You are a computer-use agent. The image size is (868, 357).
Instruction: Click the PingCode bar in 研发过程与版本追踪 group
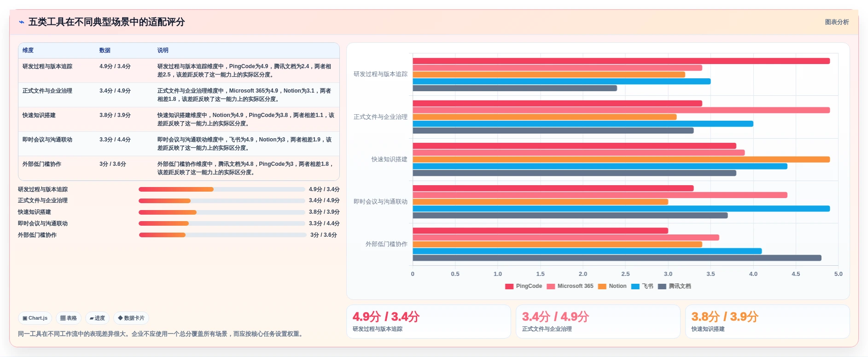tap(621, 61)
